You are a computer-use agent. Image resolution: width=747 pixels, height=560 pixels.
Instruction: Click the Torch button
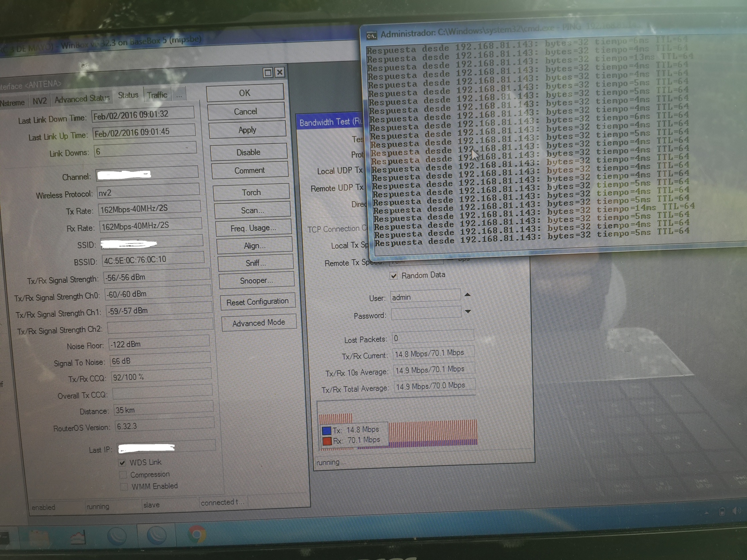(251, 193)
